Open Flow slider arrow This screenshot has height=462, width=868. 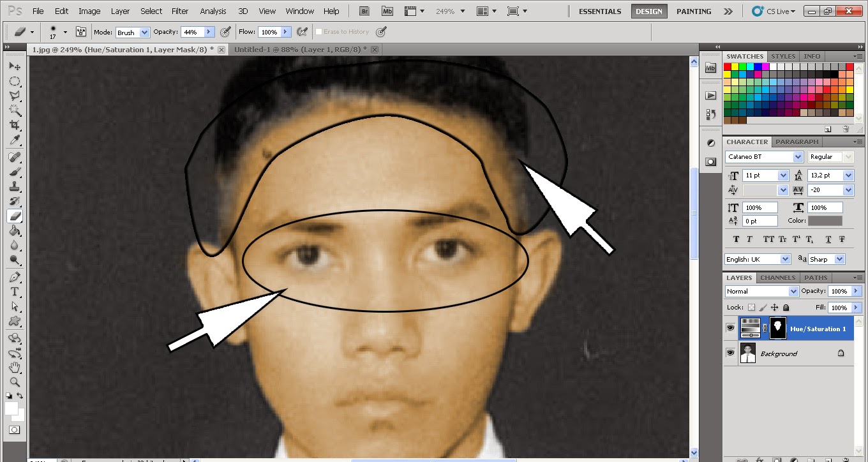(x=286, y=32)
